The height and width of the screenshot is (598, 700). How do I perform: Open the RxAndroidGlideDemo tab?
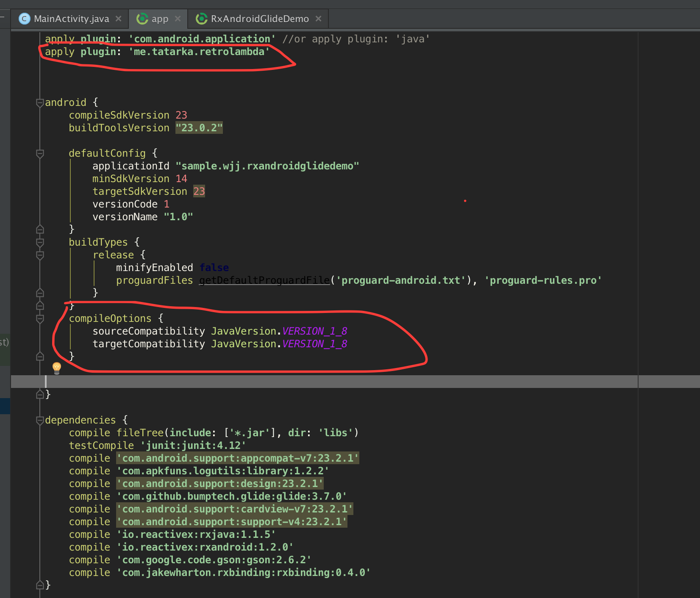[x=259, y=19]
